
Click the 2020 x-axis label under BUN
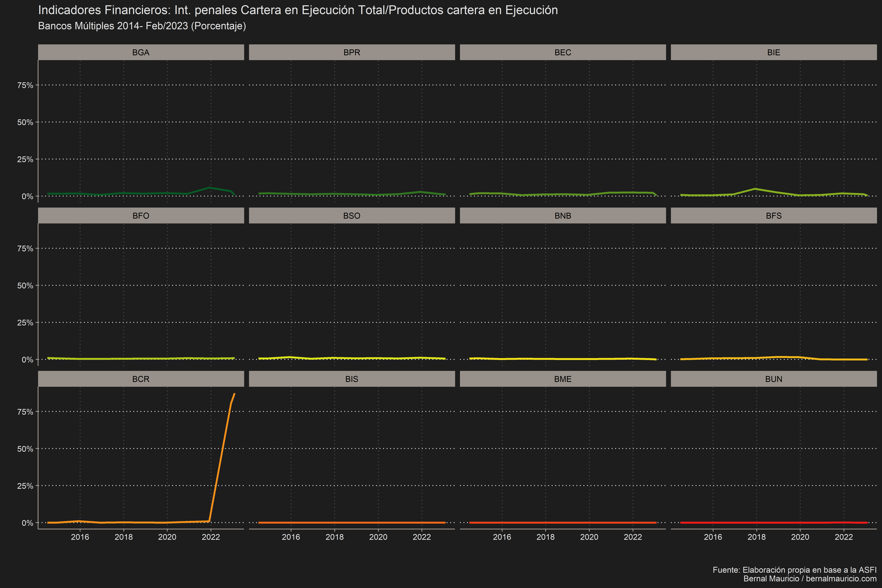pos(800,537)
